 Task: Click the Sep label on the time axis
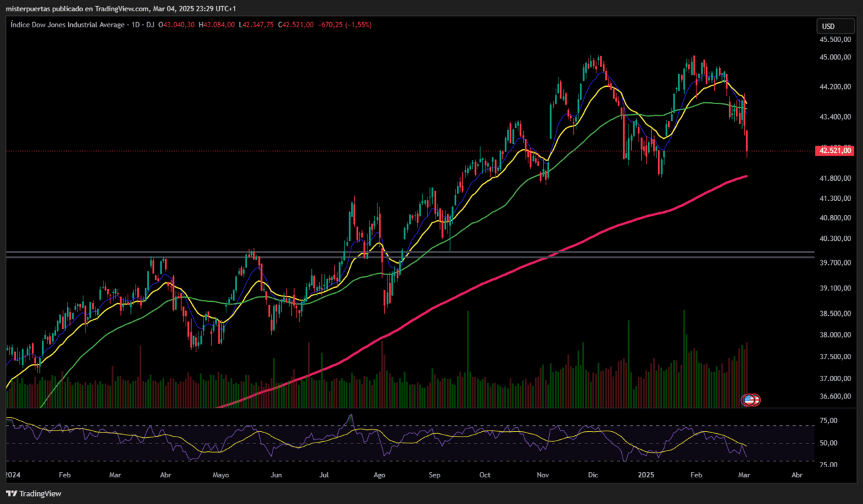(435, 475)
